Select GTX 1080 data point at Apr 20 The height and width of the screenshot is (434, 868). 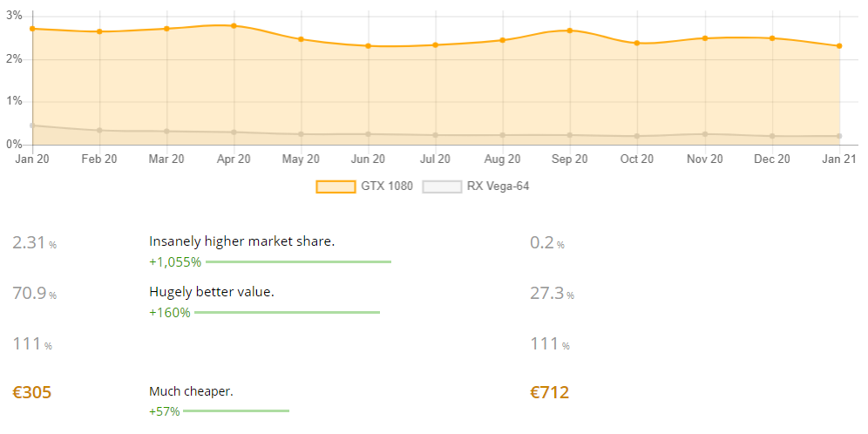point(234,25)
